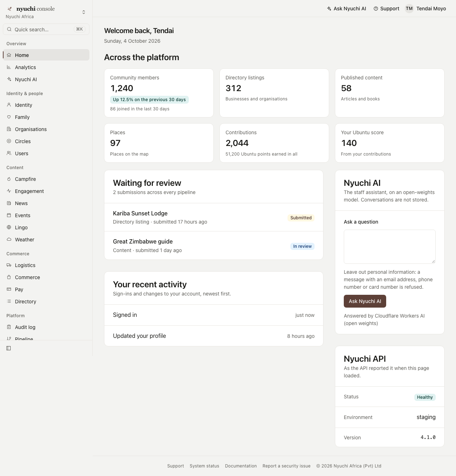Click the Submitted status badge
The image size is (456, 476).
[301, 218]
